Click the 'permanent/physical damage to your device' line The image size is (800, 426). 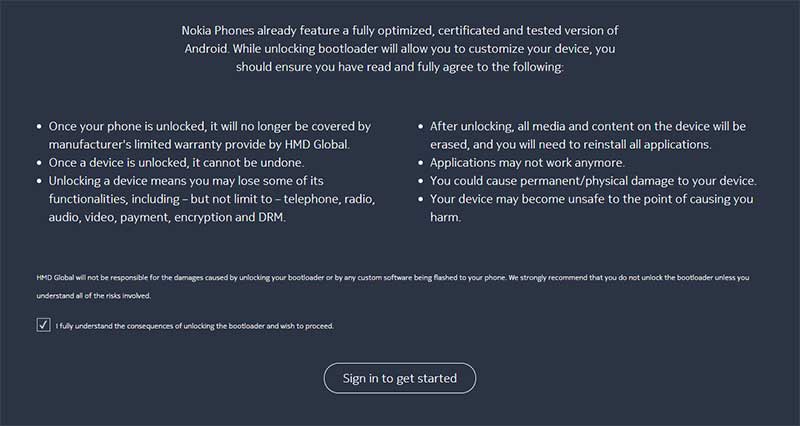[593, 181]
